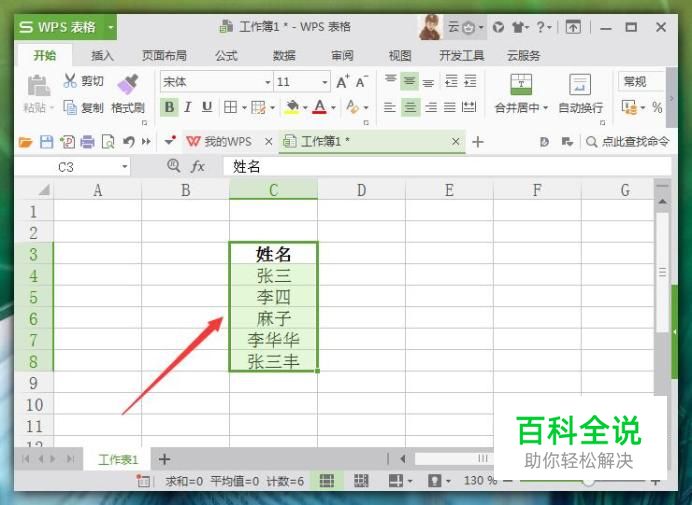Decrease indent icon
The image size is (692, 505).
pyautogui.click(x=451, y=82)
